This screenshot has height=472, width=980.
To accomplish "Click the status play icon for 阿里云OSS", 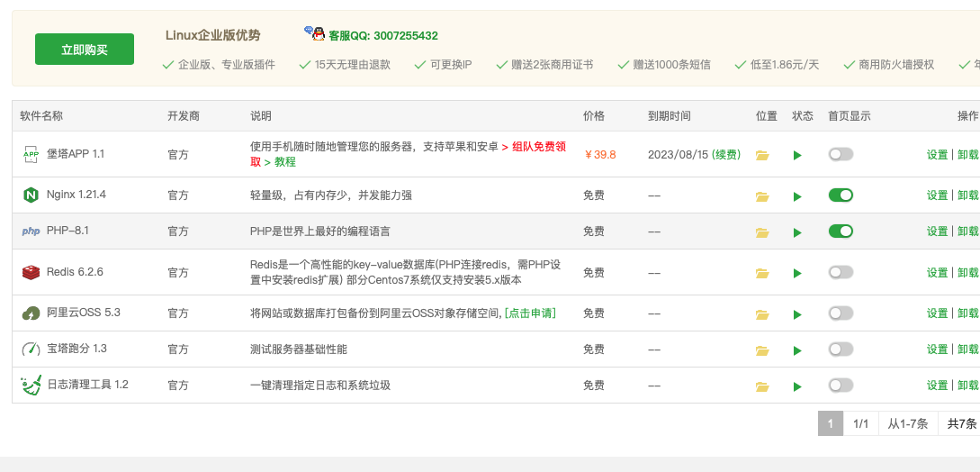I will pos(797,314).
